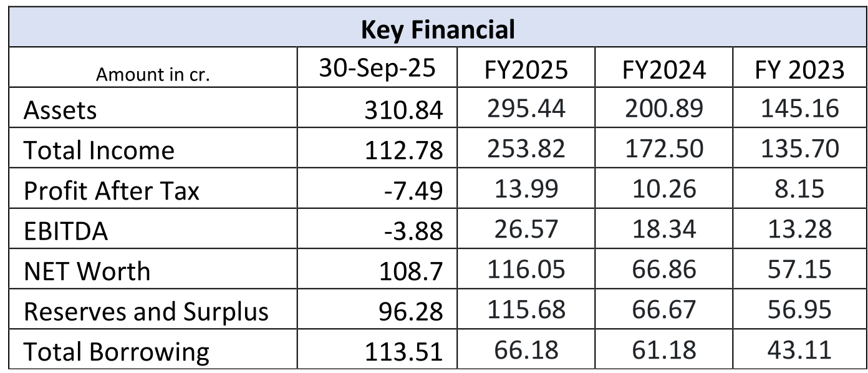Screen dimensions: 868x373
Task: Click the Assets value 310.84
Action: point(405,111)
